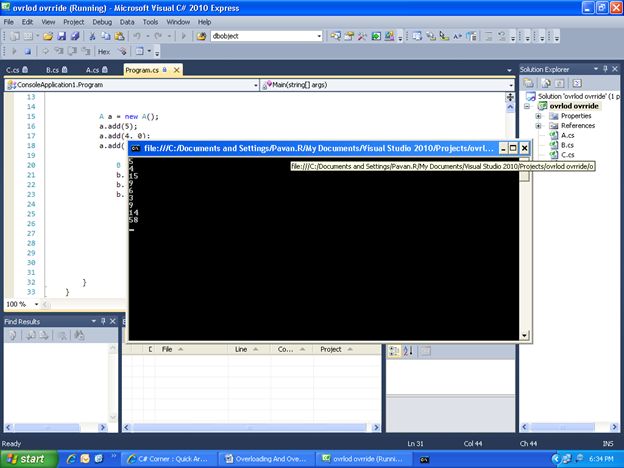The width and height of the screenshot is (624, 468).
Task: Open the Main(string[] args) member dropdown
Action: point(511,85)
